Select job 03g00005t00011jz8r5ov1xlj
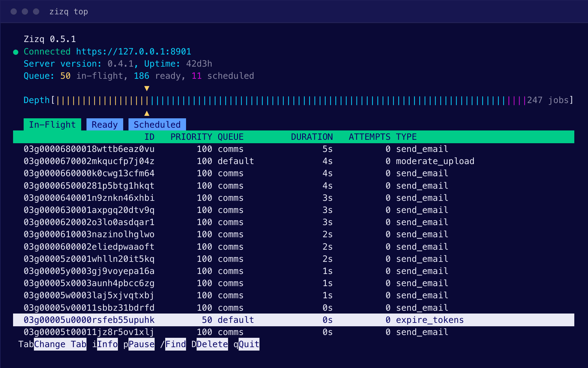 (294, 332)
